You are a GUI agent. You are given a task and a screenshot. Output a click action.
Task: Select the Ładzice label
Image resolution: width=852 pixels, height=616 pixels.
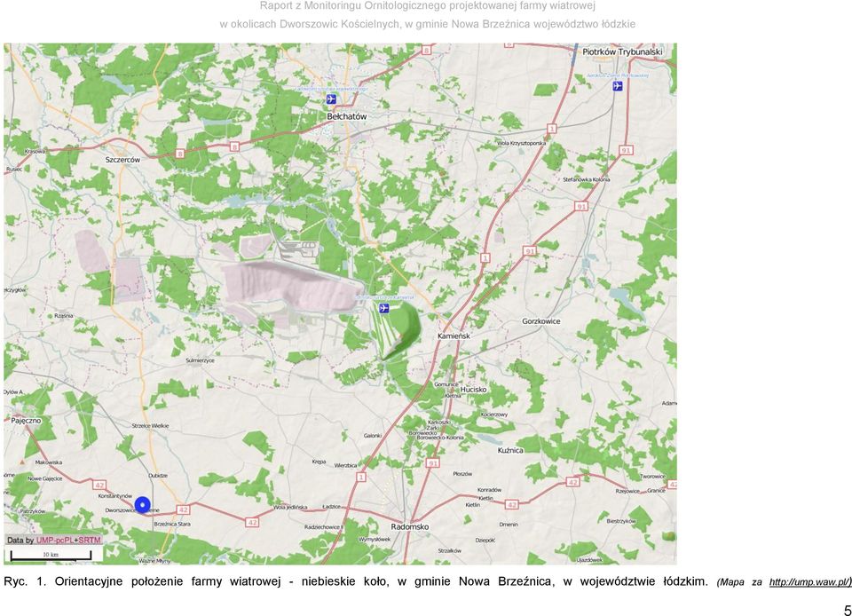331,506
